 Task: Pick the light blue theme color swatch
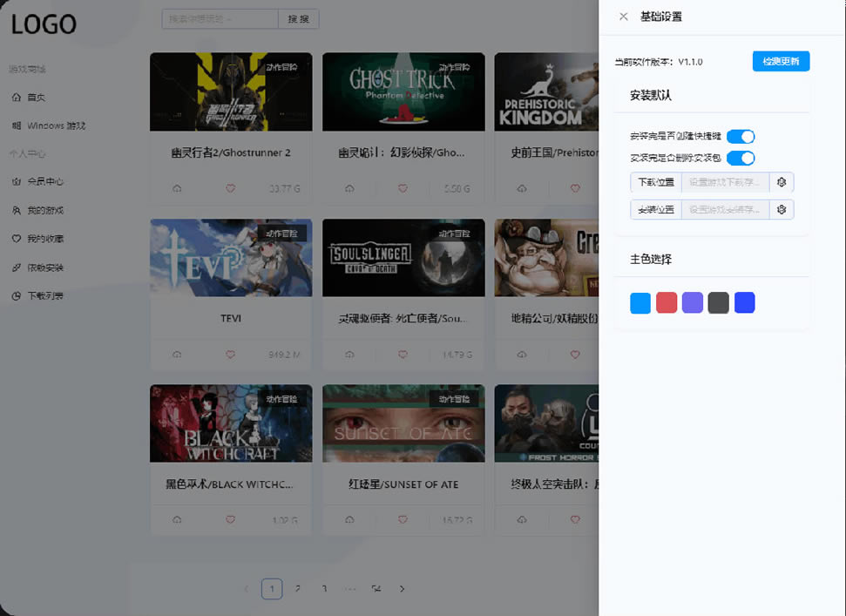coord(640,302)
